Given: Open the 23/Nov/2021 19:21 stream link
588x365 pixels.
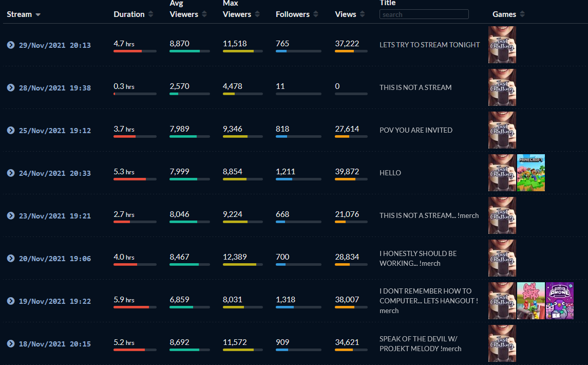Looking at the screenshot, I should pos(55,216).
